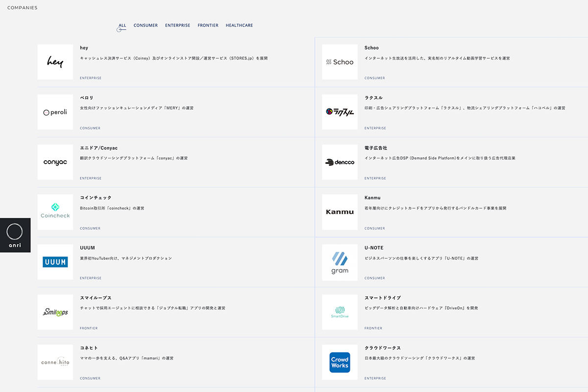Open the クラウドワークス company name
588x392 pixels.
pyautogui.click(x=383, y=348)
